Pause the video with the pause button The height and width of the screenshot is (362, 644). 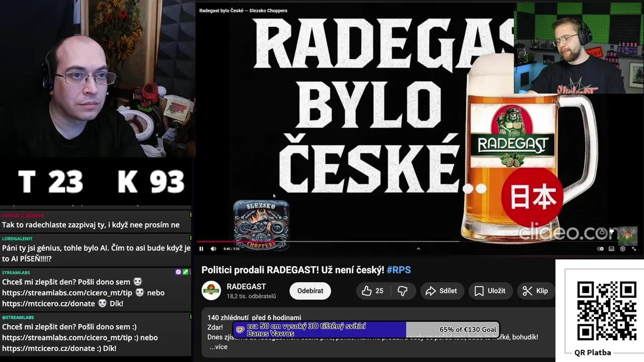tap(201, 249)
